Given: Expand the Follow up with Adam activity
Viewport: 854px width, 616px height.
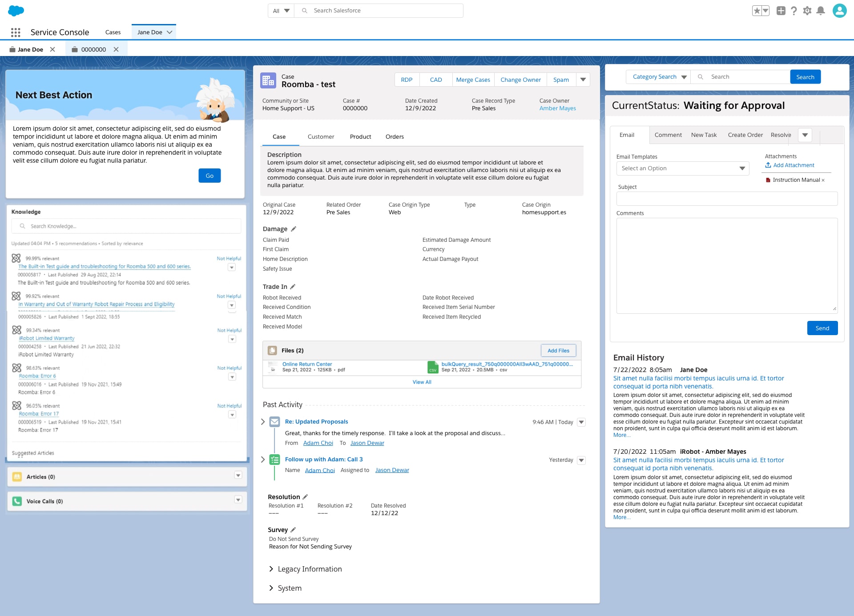Looking at the screenshot, I should pos(263,460).
